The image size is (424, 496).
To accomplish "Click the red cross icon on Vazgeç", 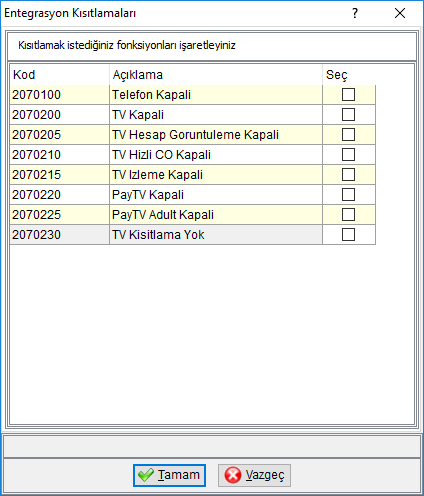I will pyautogui.click(x=232, y=475).
